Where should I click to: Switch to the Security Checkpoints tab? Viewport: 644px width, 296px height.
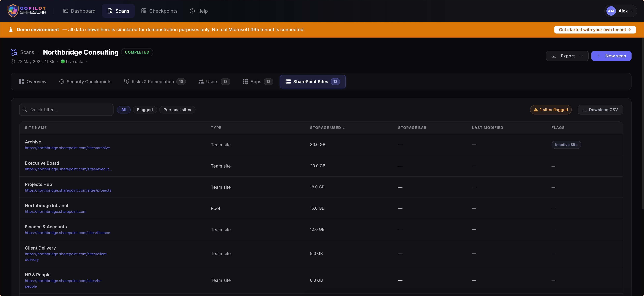(85, 82)
